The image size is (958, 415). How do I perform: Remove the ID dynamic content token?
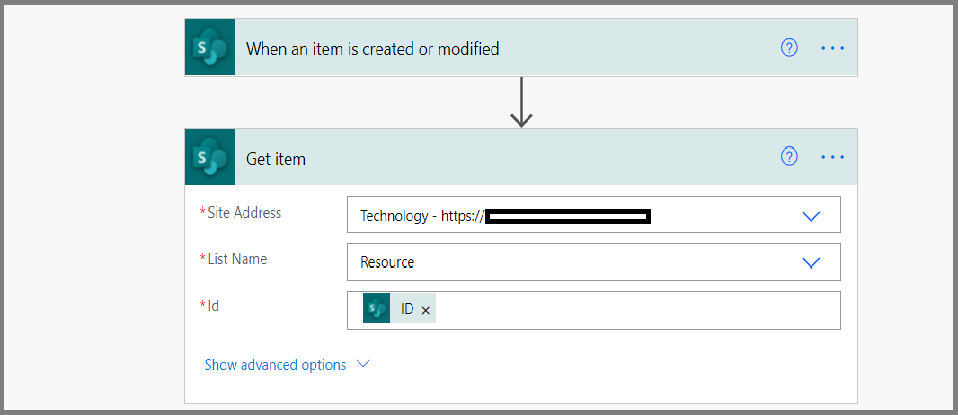tap(426, 310)
